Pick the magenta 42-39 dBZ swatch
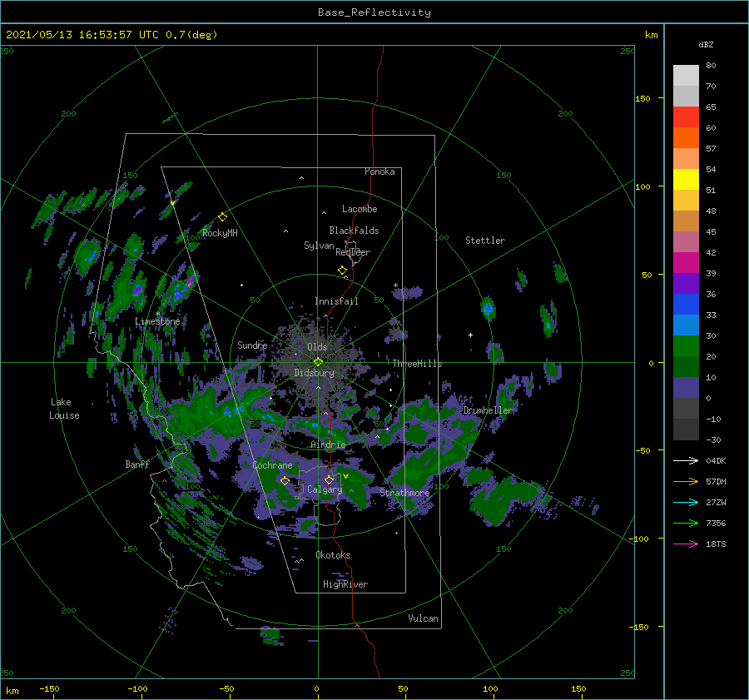Screen dimensions: 749x700 686,263
